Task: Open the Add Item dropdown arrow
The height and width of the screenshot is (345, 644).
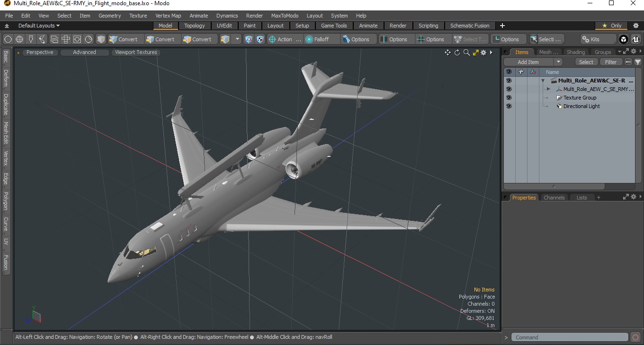Action: click(558, 62)
